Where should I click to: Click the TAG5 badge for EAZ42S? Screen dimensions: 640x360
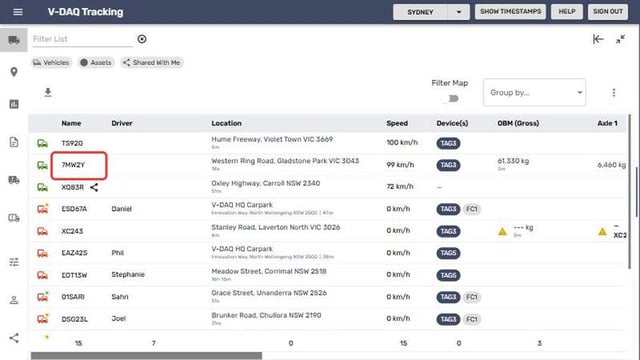click(448, 253)
